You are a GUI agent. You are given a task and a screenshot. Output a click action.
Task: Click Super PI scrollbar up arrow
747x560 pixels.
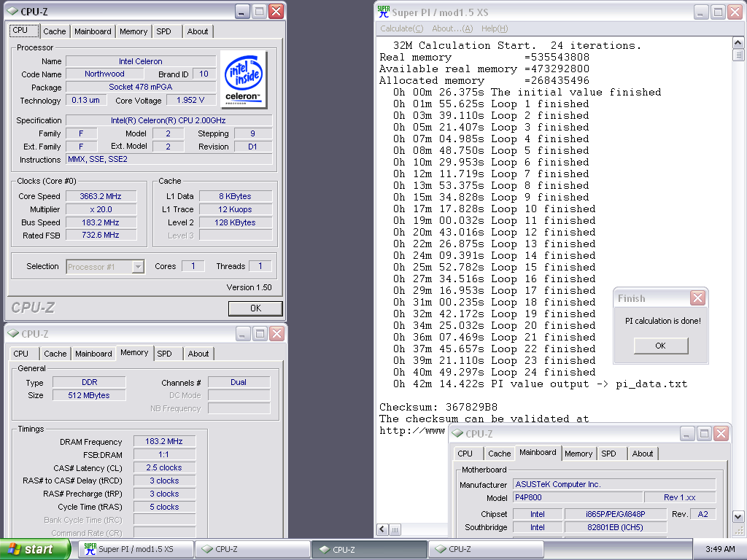pyautogui.click(x=738, y=42)
